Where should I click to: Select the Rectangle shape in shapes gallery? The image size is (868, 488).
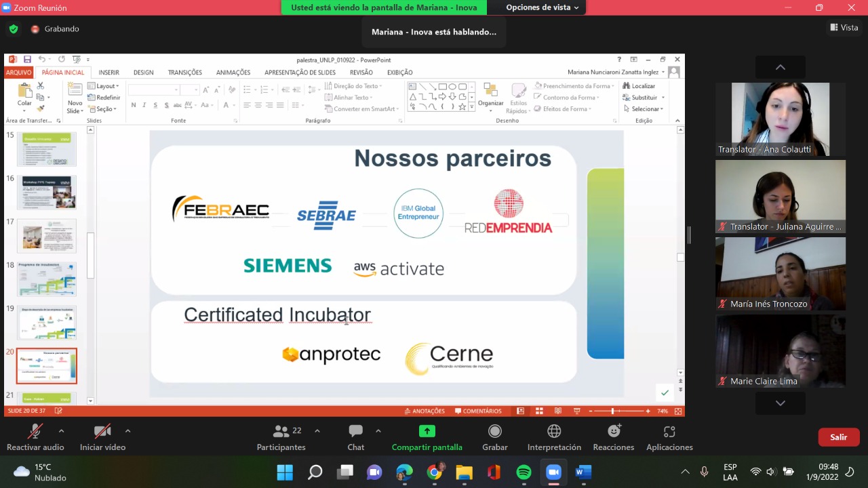tap(442, 87)
